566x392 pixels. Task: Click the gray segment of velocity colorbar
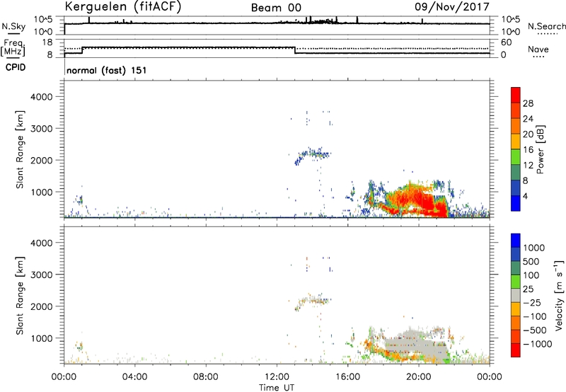tap(516, 295)
